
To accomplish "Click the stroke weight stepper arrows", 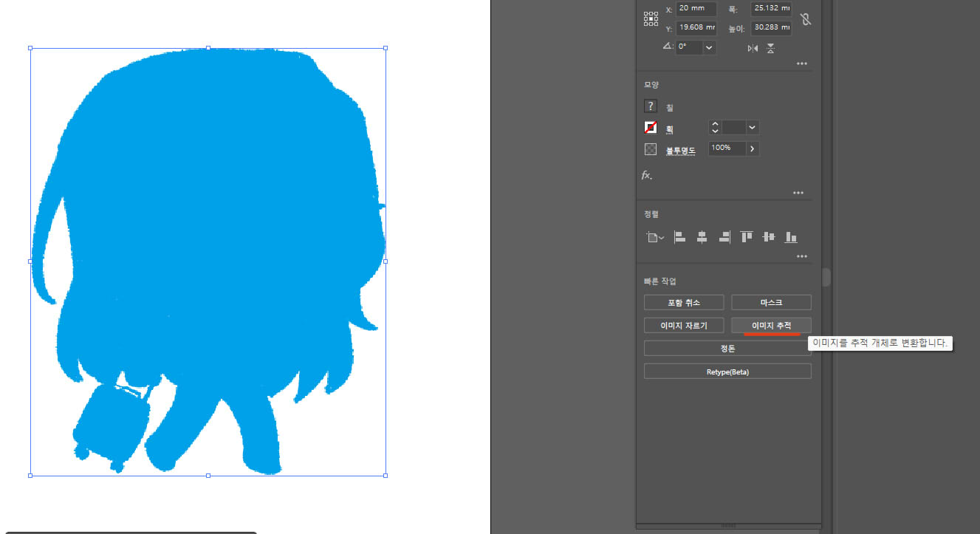I will 715,127.
